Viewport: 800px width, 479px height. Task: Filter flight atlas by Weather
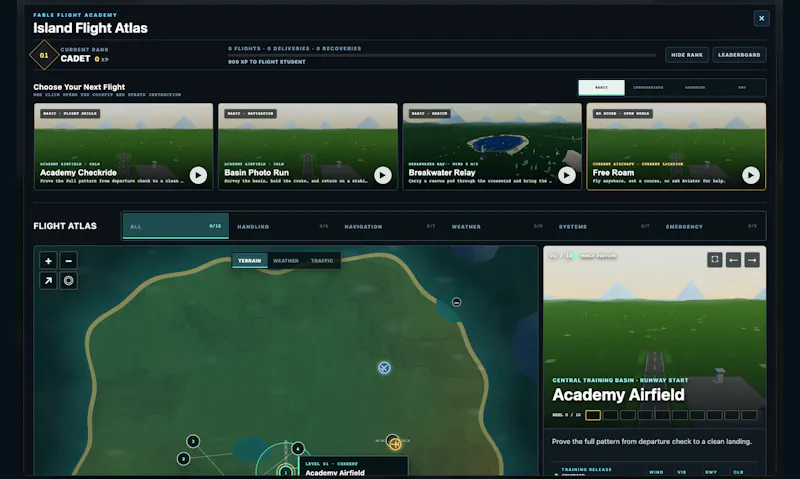(x=496, y=226)
